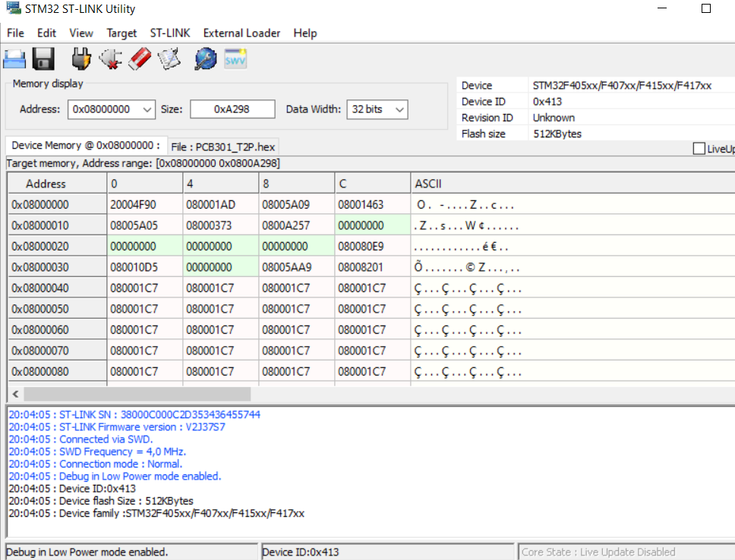Click the Size input field
The image size is (735, 560).
pos(232,109)
